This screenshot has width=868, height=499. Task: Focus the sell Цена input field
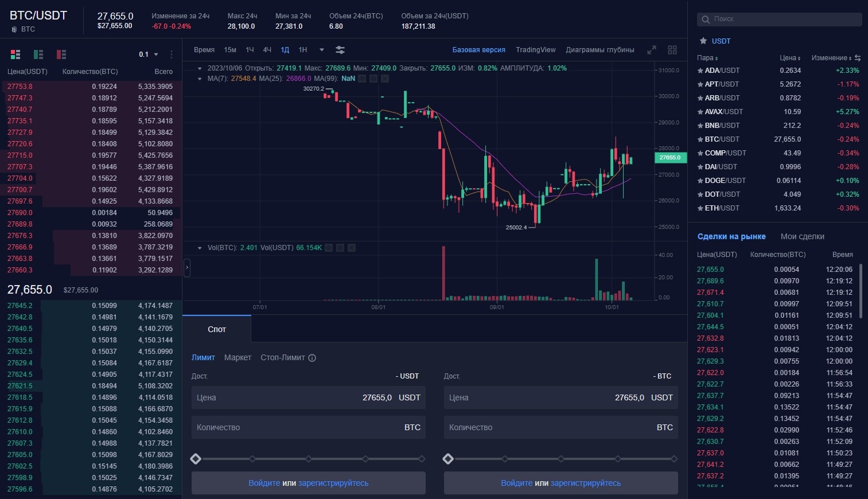click(x=561, y=397)
